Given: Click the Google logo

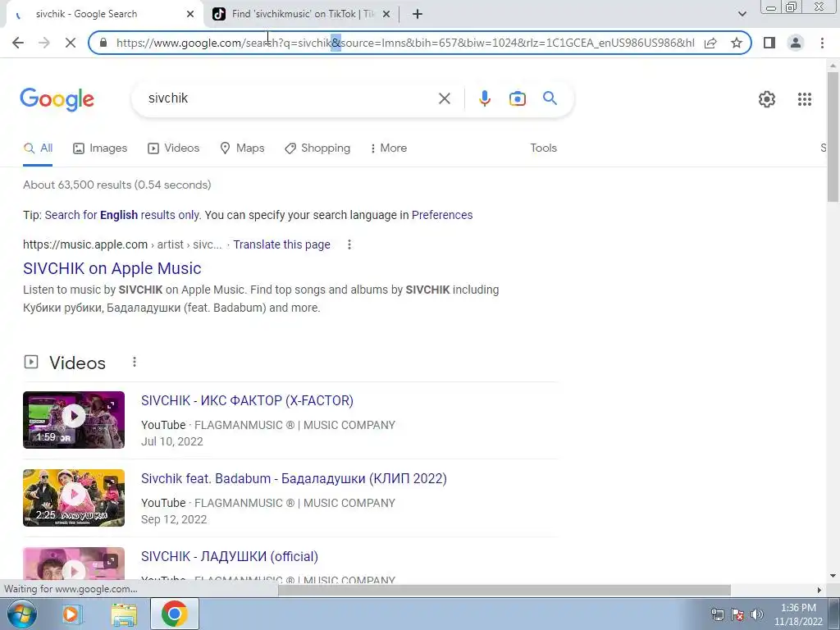Looking at the screenshot, I should coord(57,99).
